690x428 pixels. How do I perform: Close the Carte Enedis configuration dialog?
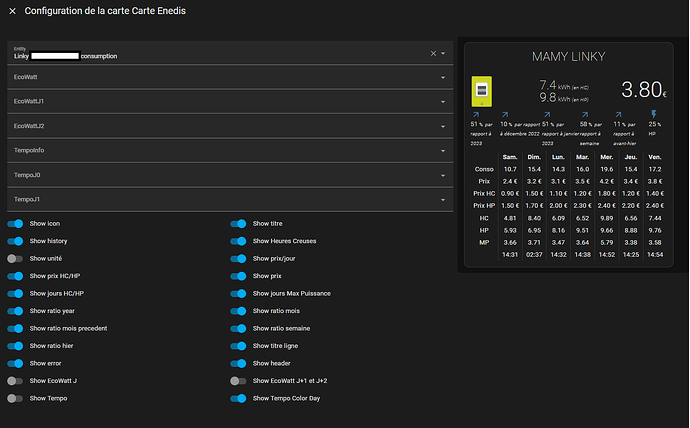tap(12, 11)
